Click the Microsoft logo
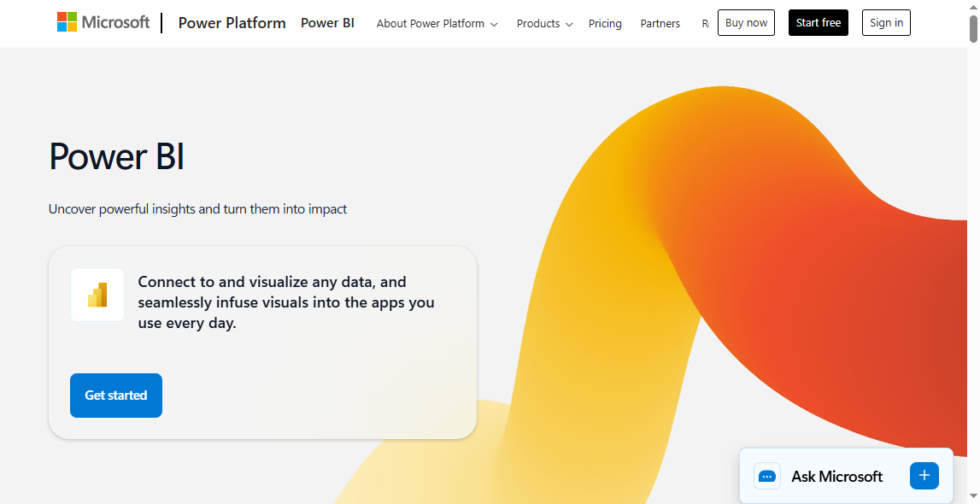The image size is (980, 504). [x=103, y=22]
